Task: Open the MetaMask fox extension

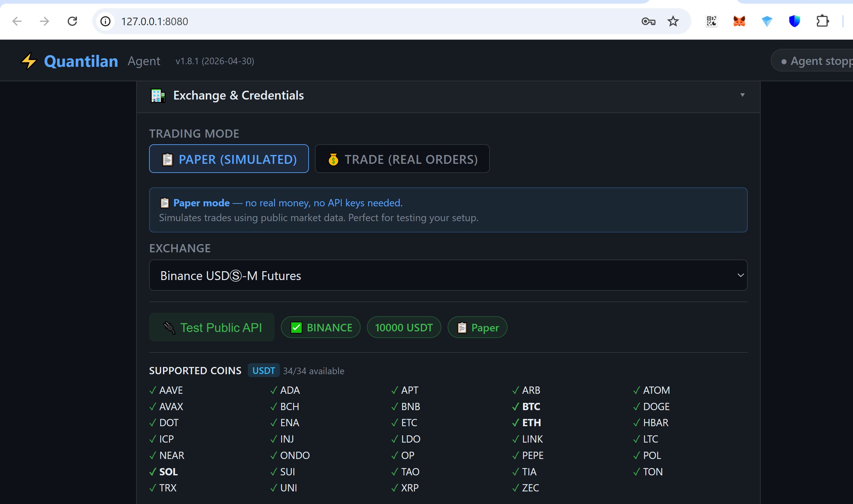Action: click(x=739, y=21)
